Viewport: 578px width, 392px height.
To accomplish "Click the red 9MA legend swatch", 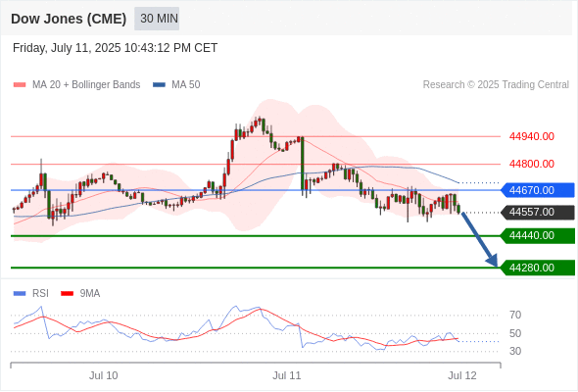I will point(67,294).
